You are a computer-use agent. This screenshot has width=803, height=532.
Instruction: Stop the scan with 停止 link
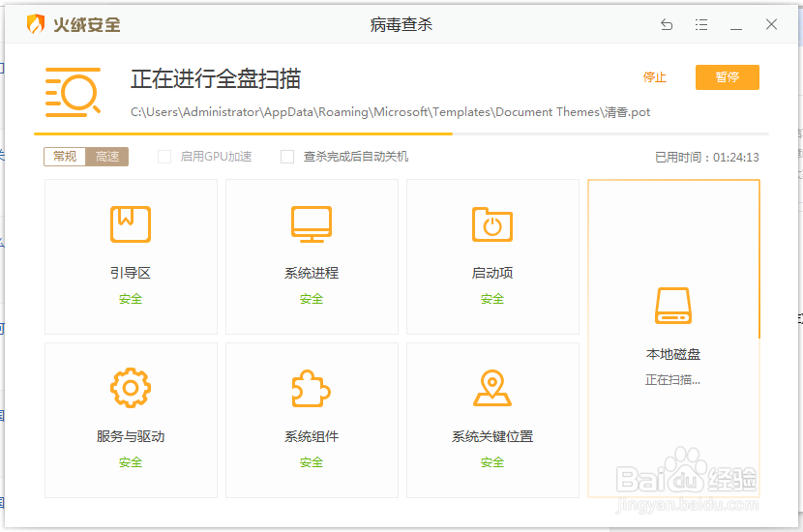tap(654, 77)
